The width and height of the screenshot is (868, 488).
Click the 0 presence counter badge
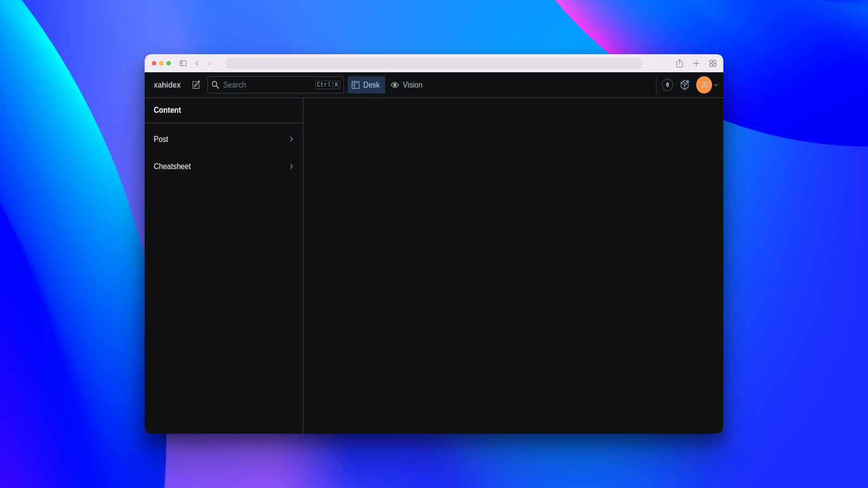(667, 85)
